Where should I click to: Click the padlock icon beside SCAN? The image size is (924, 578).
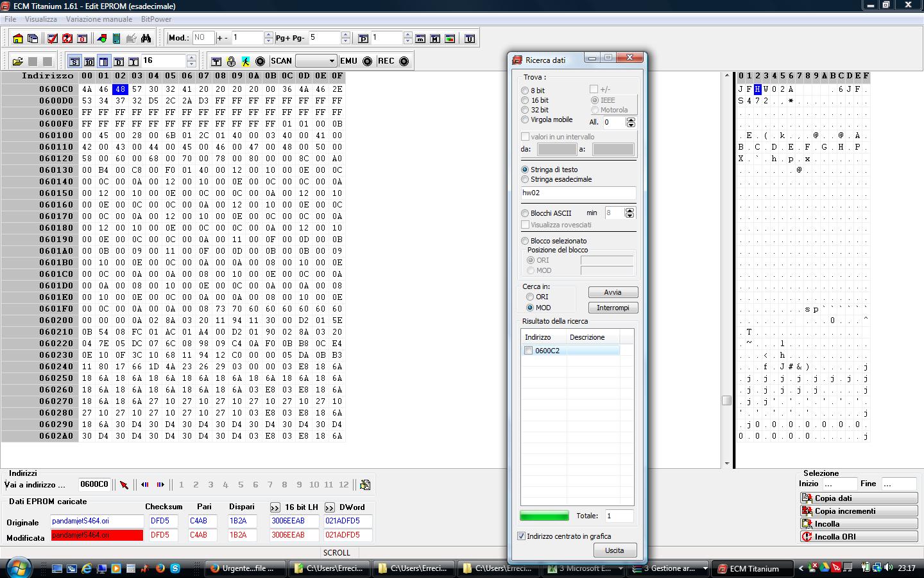231,62
